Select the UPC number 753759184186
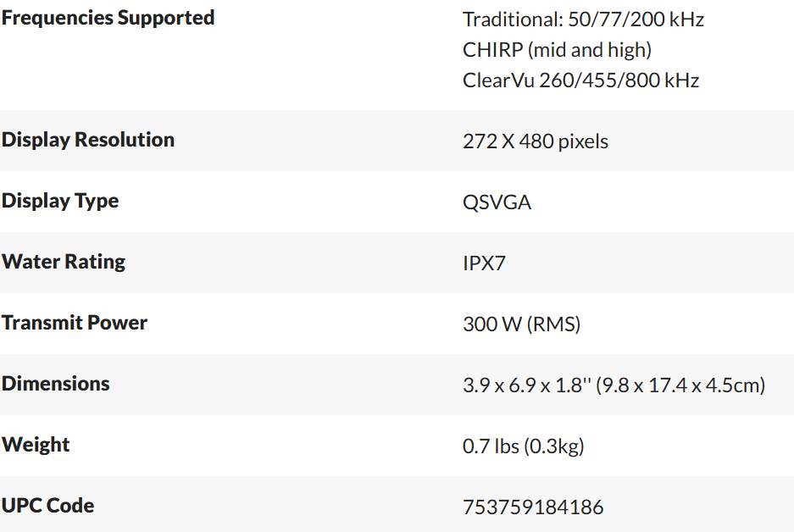Screen dimensions: 794x532 pos(533,507)
